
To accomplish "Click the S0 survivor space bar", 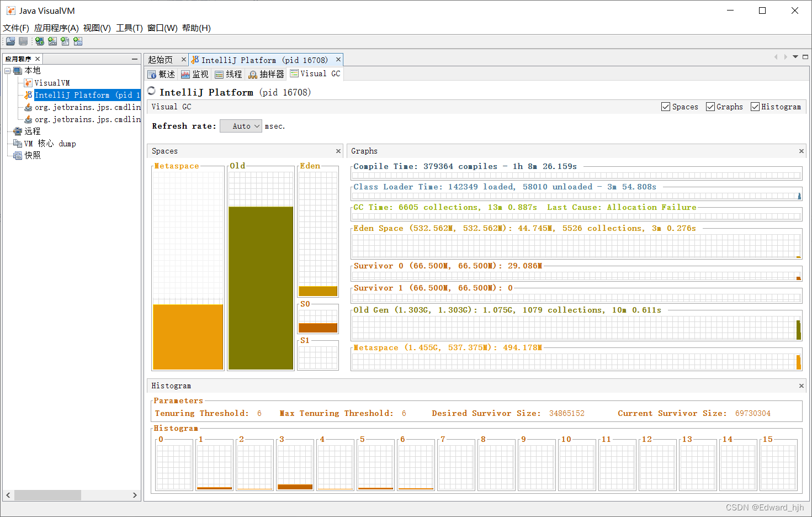I will [317, 328].
